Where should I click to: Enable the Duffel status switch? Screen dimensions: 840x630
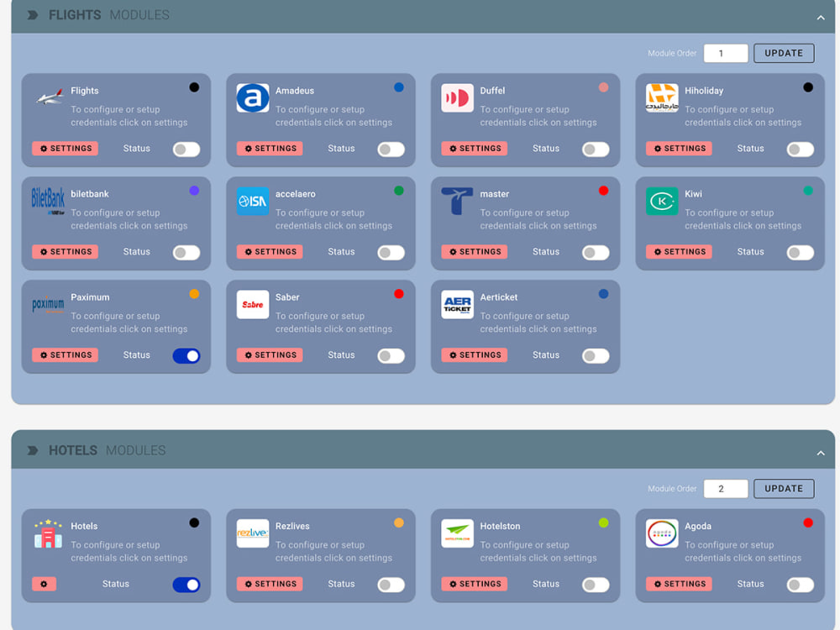click(596, 149)
